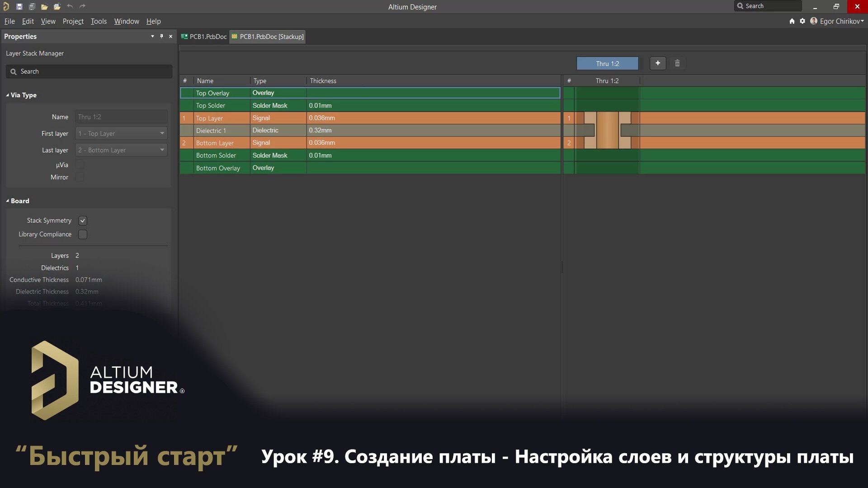Click the Search field in Properties panel
Screen dimensions: 868x488
click(89, 71)
